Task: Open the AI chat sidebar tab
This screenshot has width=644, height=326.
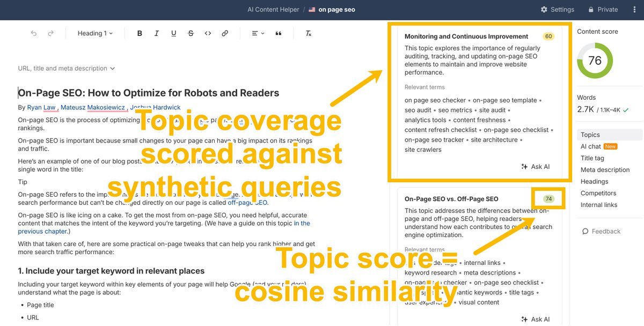Action: click(591, 146)
